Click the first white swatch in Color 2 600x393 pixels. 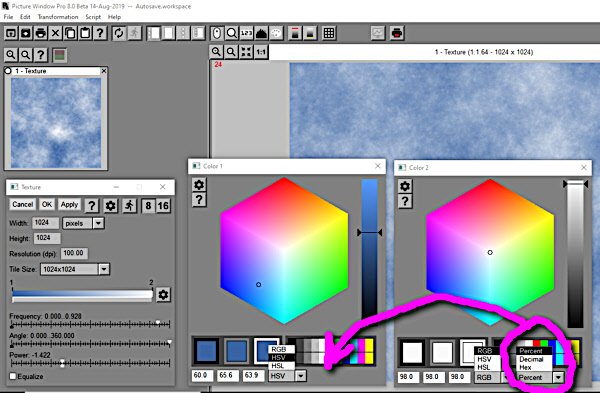tap(412, 352)
